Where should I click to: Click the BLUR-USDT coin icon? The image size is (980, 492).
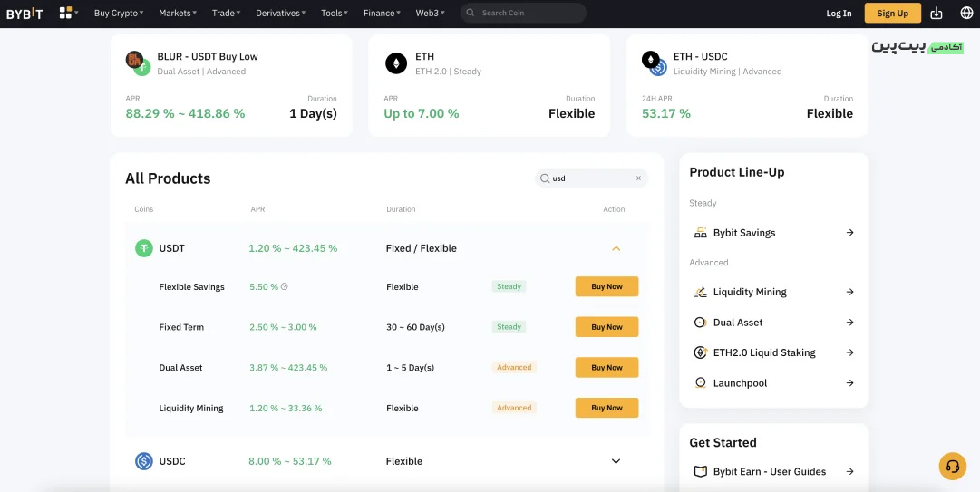138,63
